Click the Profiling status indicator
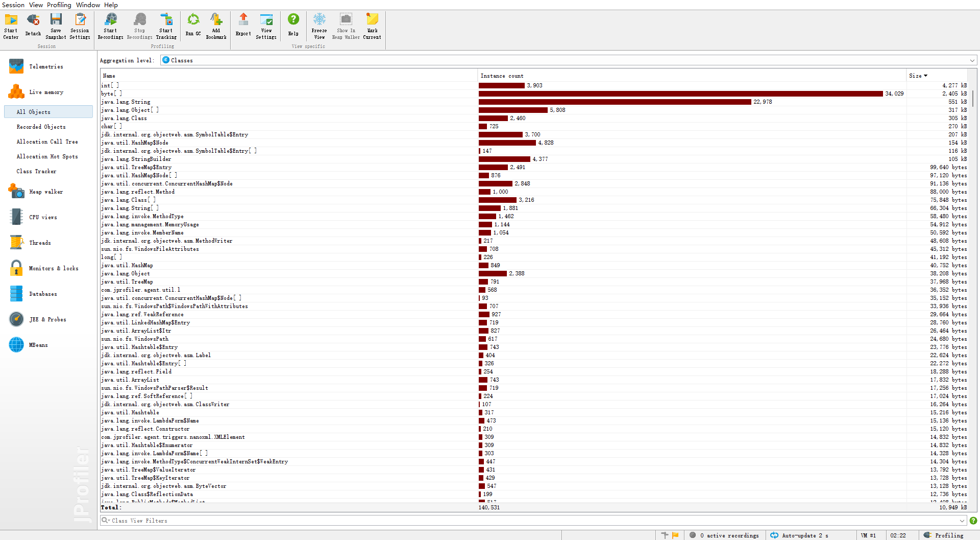Viewport: 980px width, 540px height. click(x=944, y=535)
